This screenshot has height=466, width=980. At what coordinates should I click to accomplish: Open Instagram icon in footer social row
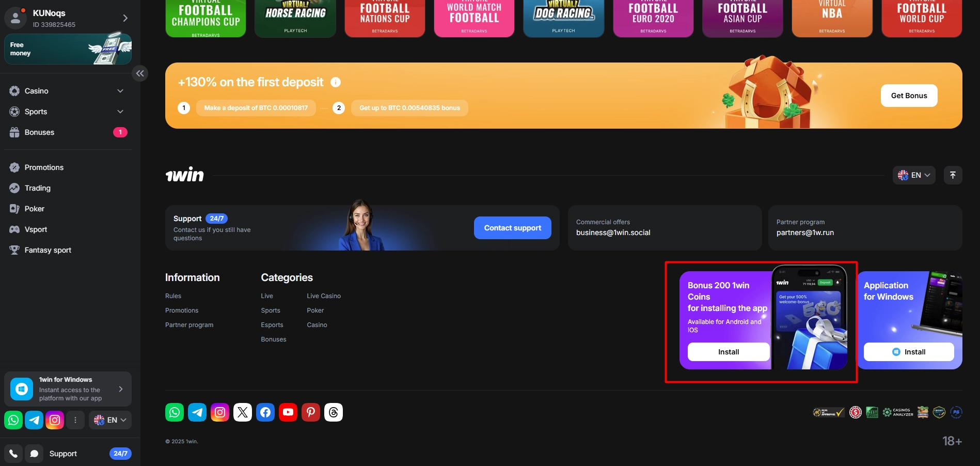[x=220, y=412]
